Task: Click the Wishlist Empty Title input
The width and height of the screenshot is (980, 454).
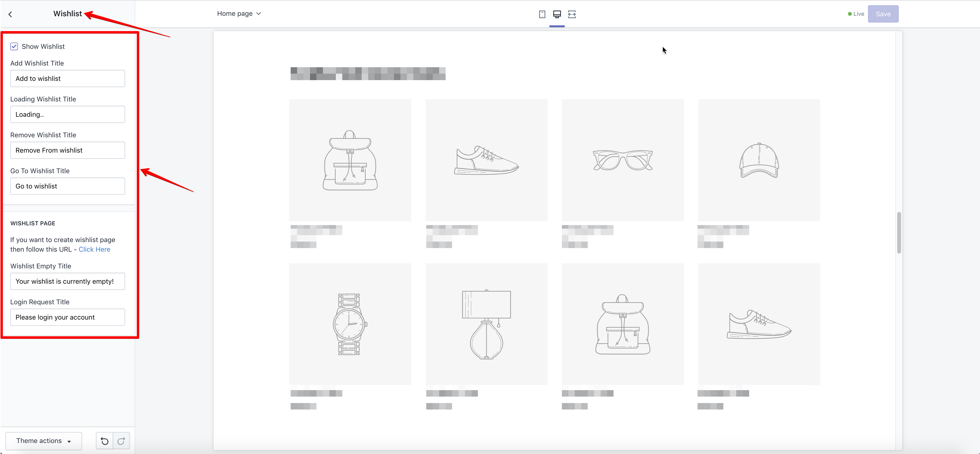Action: pos(68,281)
